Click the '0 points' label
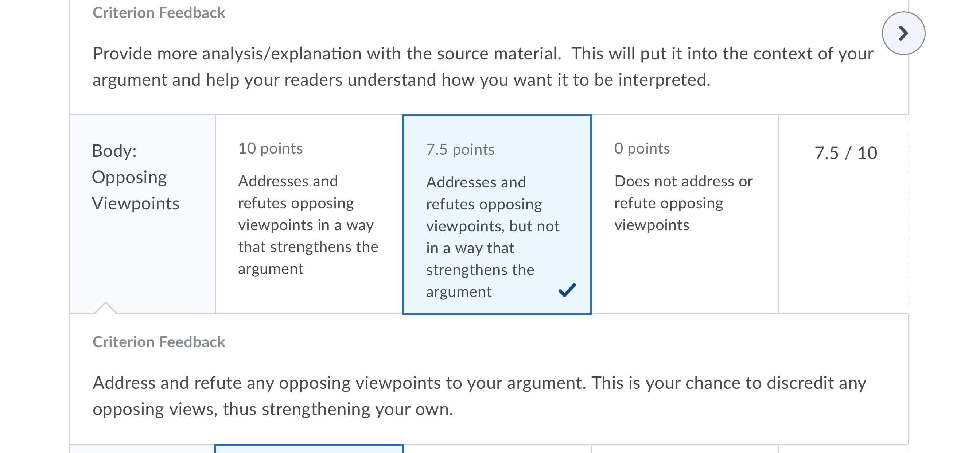The width and height of the screenshot is (980, 453). point(642,148)
